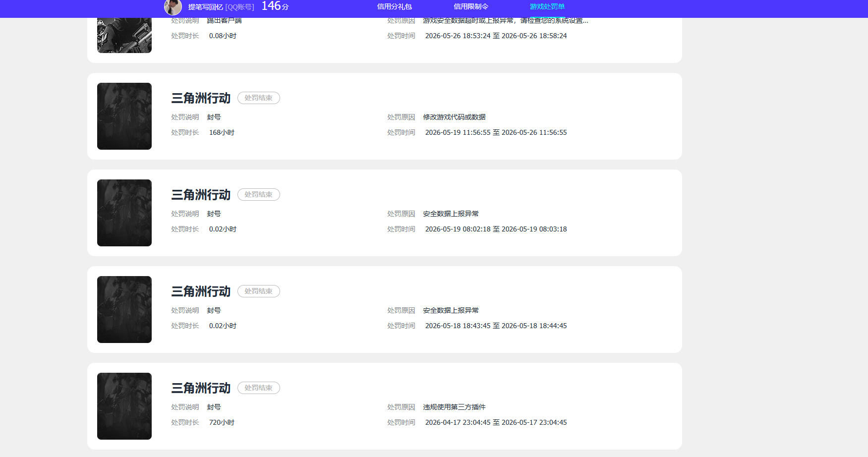This screenshot has height=457, width=868.
Task: Open game thumbnail for 168小时 penalty
Action: point(124,116)
